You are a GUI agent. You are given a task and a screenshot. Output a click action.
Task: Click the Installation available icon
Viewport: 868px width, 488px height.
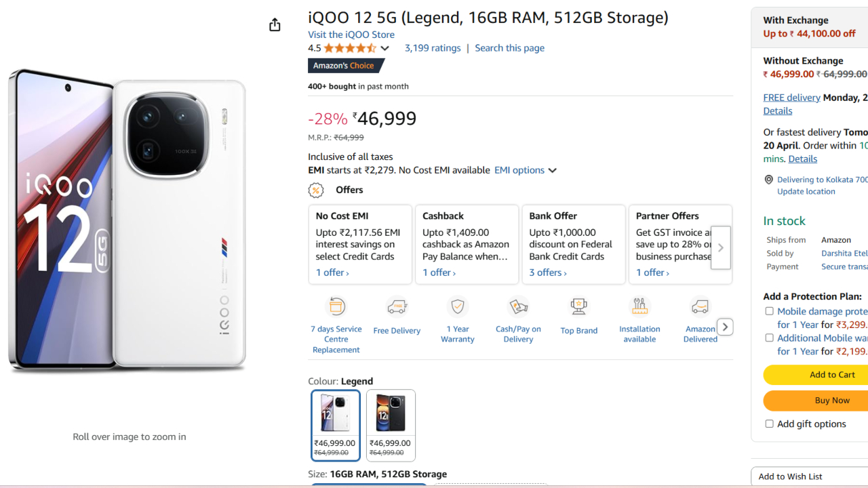tap(639, 306)
